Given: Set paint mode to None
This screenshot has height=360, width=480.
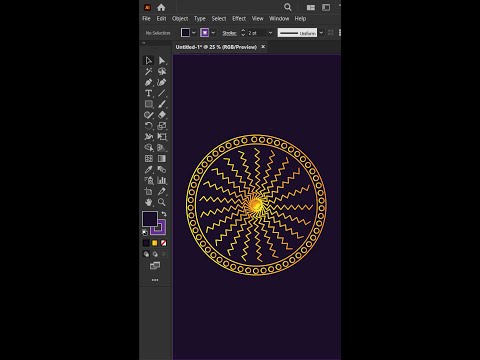Looking at the screenshot, I should [x=163, y=243].
